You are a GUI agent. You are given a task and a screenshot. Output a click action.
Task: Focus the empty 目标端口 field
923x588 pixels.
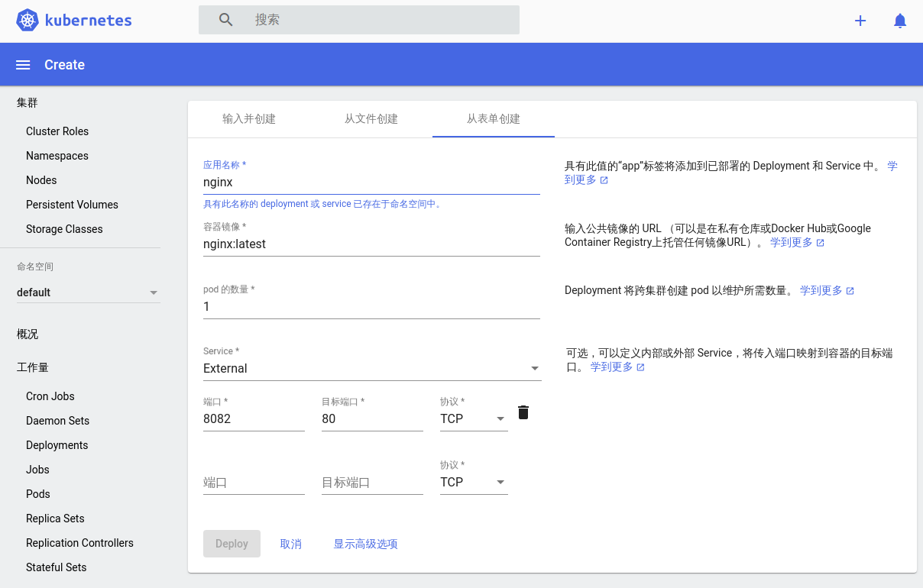coord(372,483)
